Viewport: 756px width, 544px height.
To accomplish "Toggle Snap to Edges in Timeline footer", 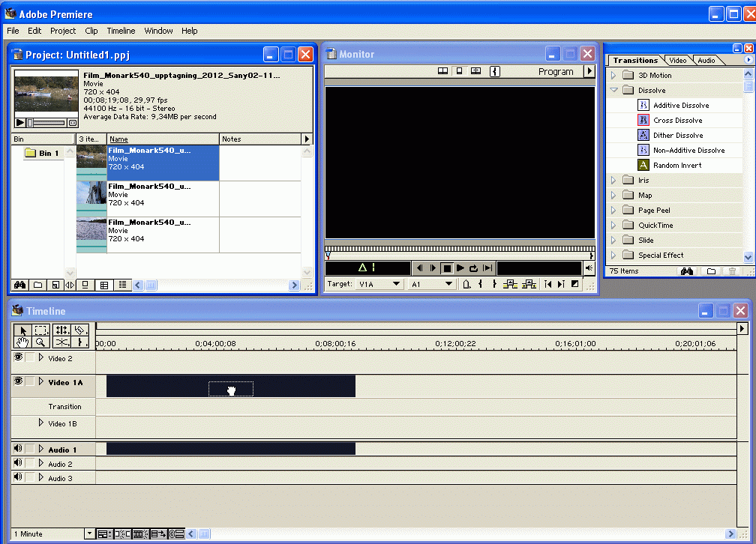I will point(122,534).
